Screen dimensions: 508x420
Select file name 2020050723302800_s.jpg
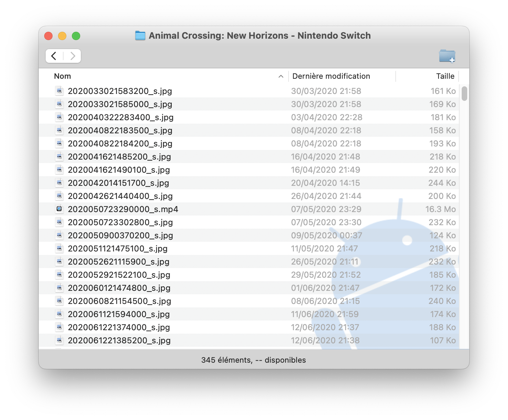point(120,222)
